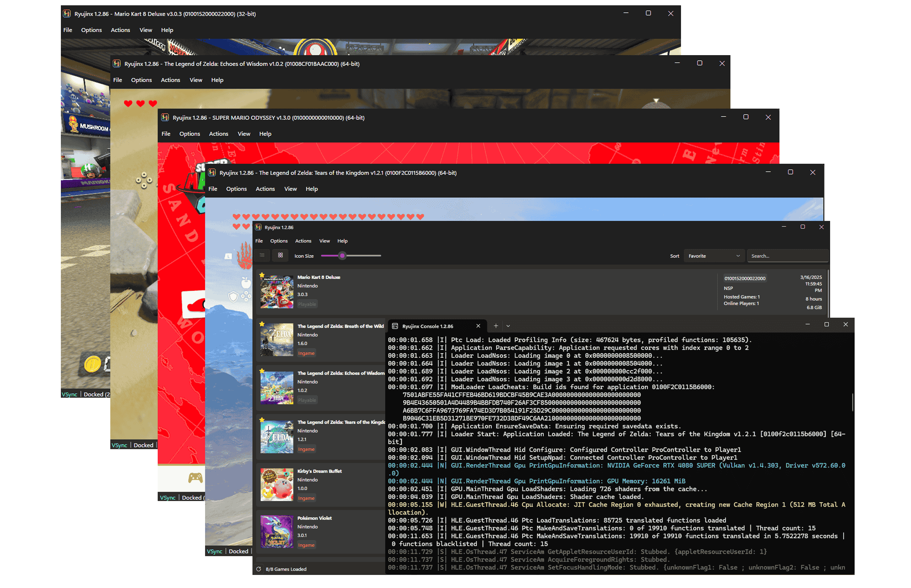Screen dimensions: 911x588
Task: Click the 0100152000022000 title ID badge
Action: click(x=745, y=278)
